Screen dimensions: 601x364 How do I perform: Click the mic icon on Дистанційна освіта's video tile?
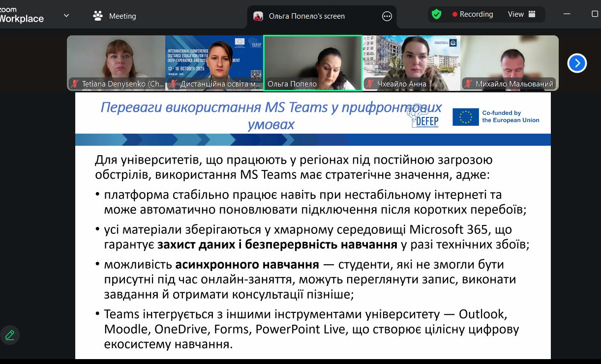coord(173,84)
